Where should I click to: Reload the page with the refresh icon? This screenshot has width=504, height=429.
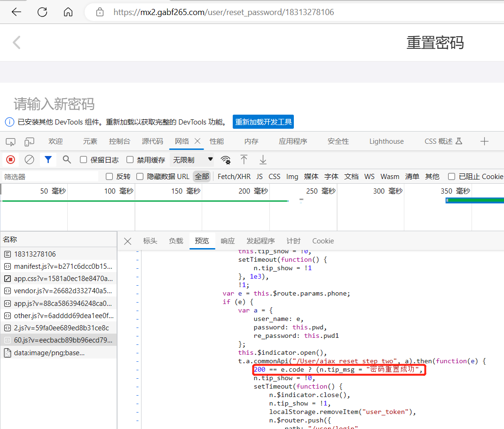pos(42,12)
